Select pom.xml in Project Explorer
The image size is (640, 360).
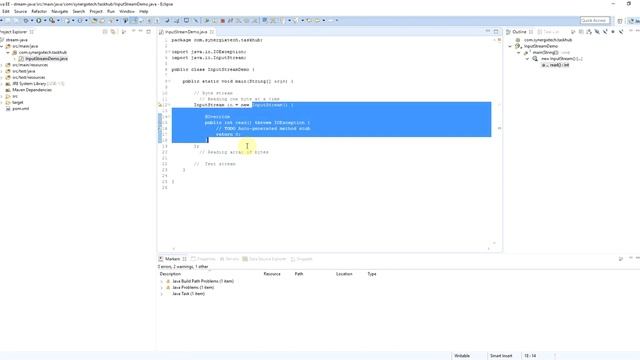(x=20, y=109)
